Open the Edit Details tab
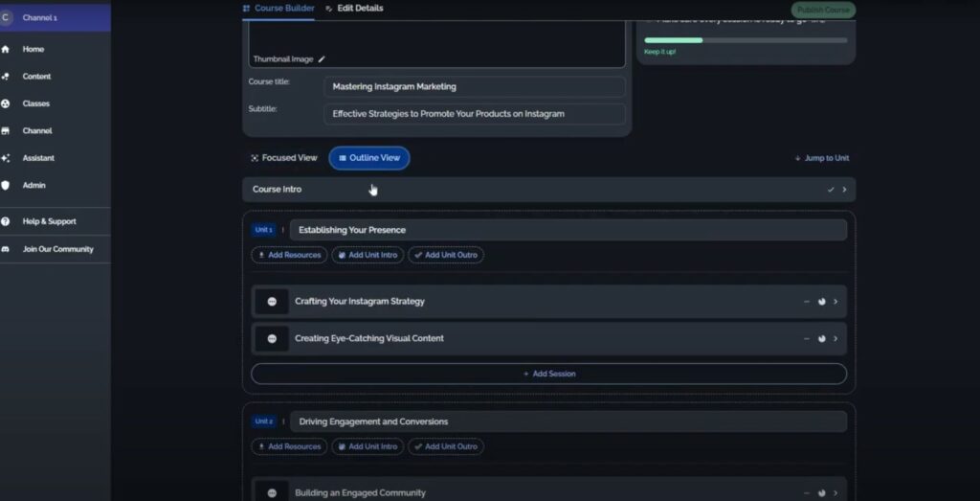980x501 pixels. 354,9
